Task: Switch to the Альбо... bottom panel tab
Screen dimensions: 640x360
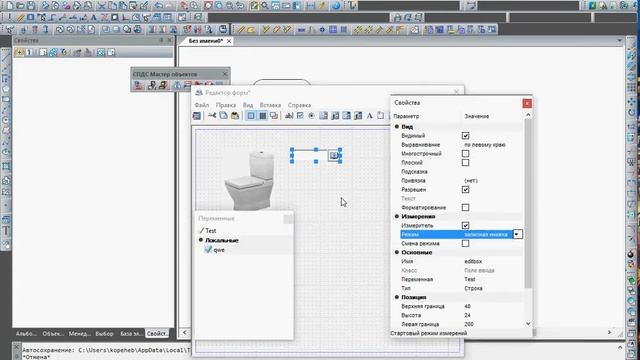Action: (26, 333)
